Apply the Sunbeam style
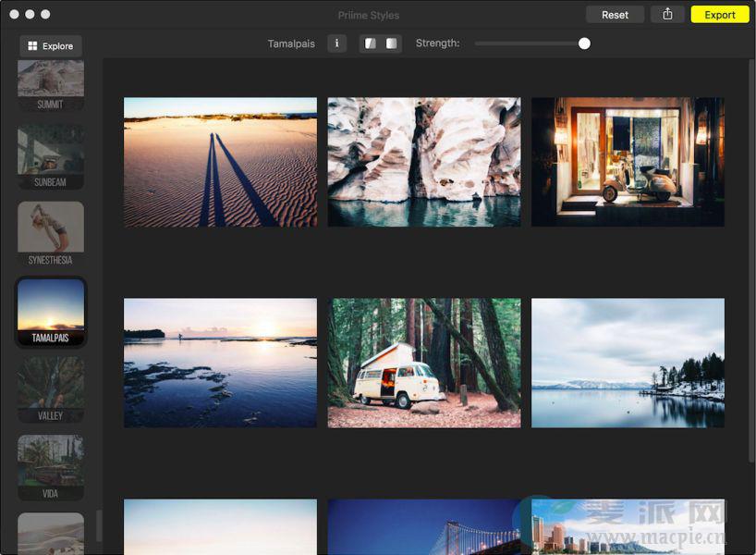 51,156
